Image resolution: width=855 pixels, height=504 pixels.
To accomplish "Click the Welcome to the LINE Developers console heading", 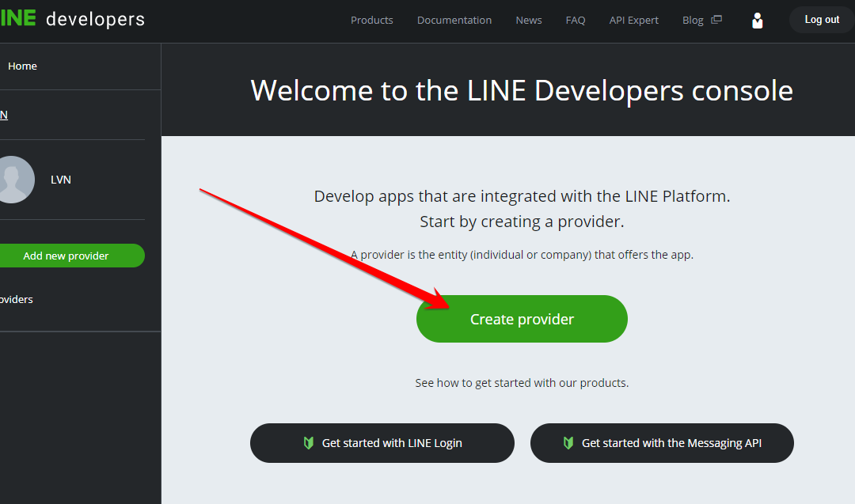I will click(x=521, y=90).
